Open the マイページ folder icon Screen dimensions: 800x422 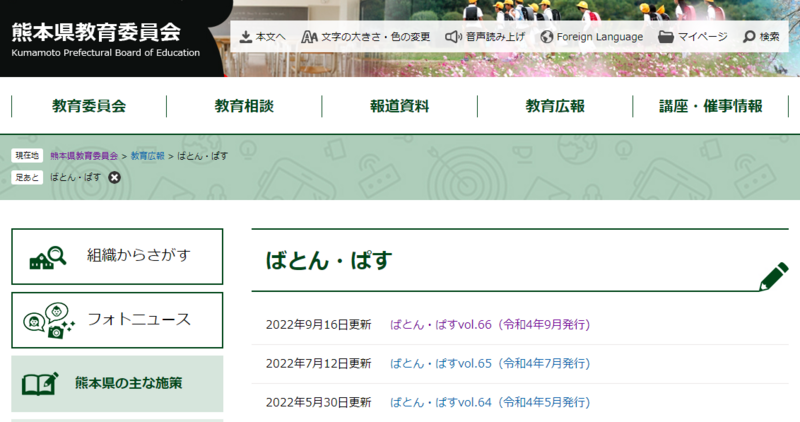tap(666, 37)
